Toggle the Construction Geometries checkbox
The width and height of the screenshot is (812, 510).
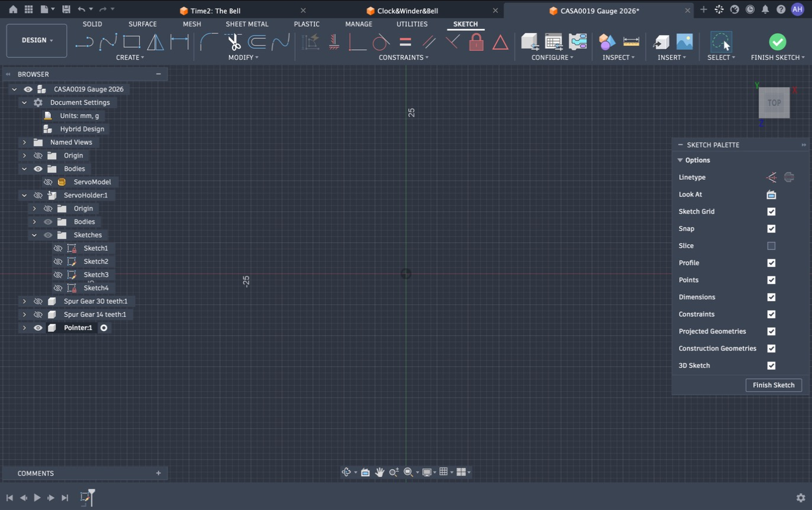(771, 348)
